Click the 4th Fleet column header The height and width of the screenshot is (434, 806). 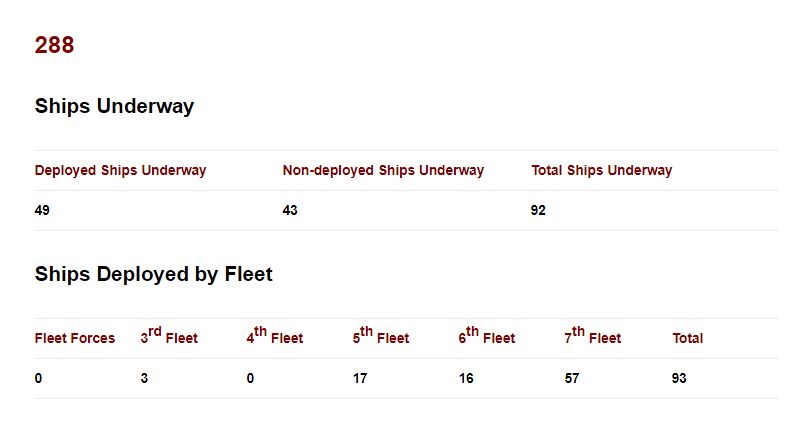click(275, 338)
